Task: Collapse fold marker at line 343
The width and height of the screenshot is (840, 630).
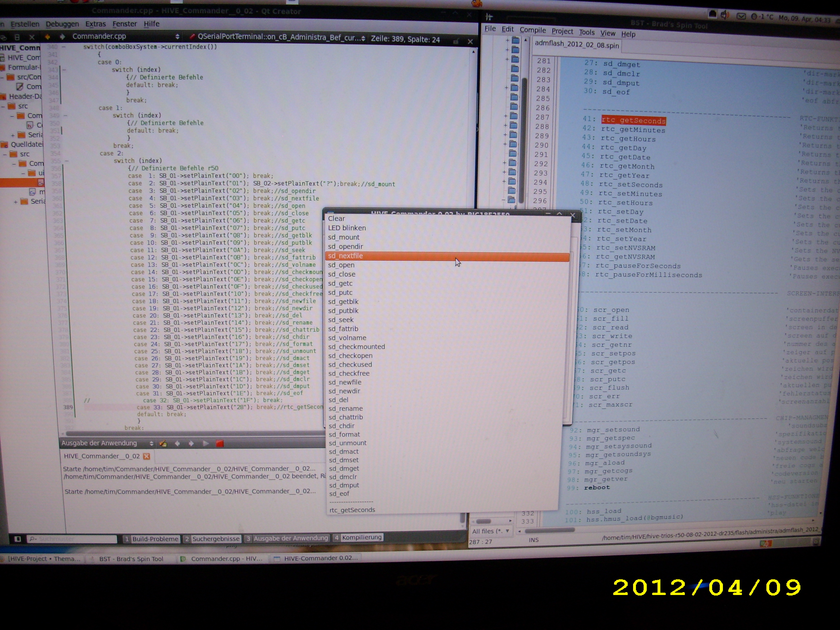Action: click(x=64, y=70)
